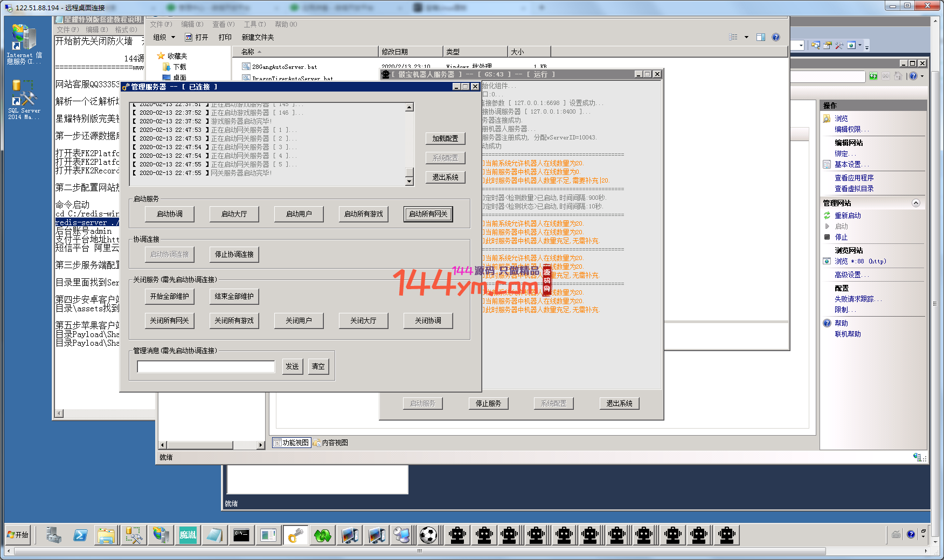Open the 查看(V) menu

pos(223,24)
